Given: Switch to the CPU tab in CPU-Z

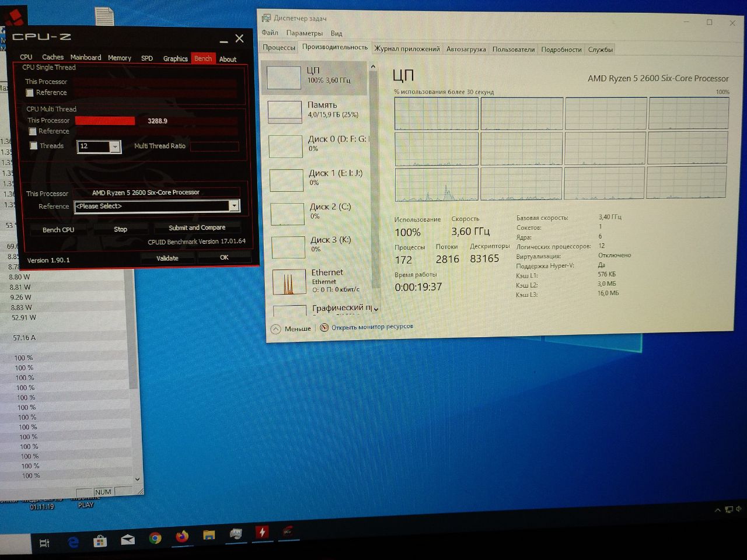Looking at the screenshot, I should click(26, 57).
